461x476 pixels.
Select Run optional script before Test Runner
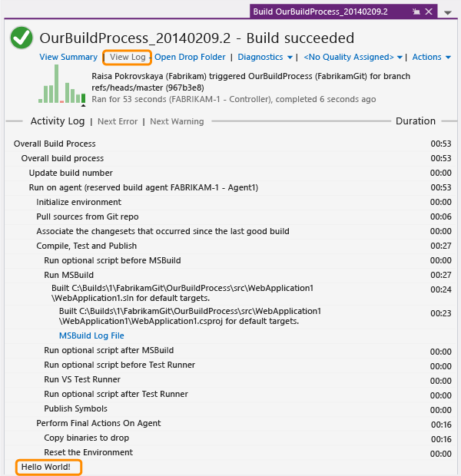(x=231, y=365)
